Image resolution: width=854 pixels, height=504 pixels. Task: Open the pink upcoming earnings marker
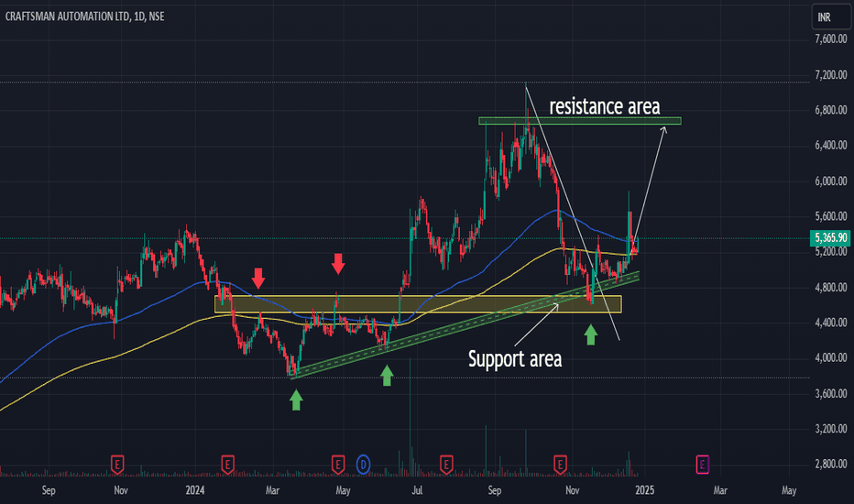click(703, 465)
